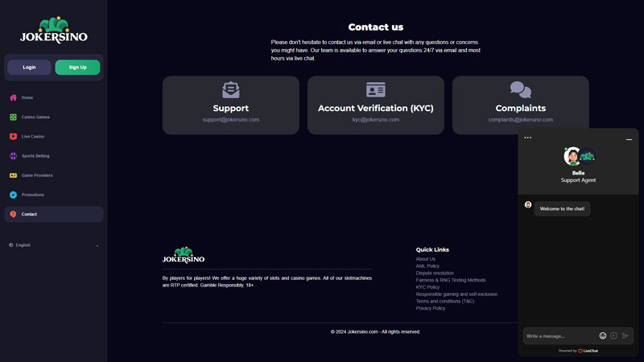Focus the Write a message field

pyautogui.click(x=560, y=336)
